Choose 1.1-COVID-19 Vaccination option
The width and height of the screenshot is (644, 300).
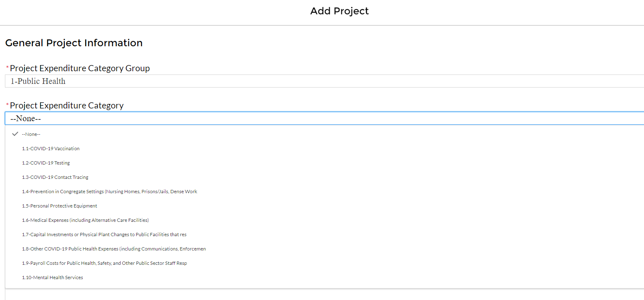click(x=51, y=149)
